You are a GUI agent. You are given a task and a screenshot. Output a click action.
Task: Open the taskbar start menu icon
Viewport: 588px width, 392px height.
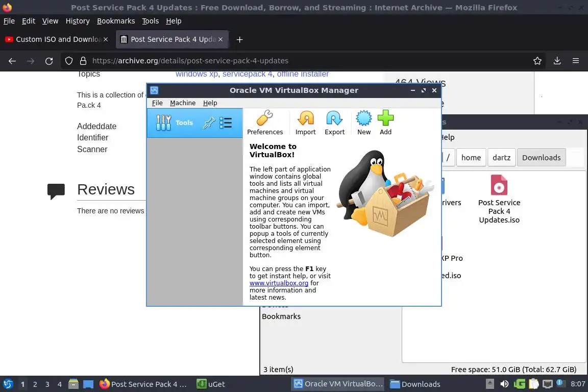click(8, 384)
